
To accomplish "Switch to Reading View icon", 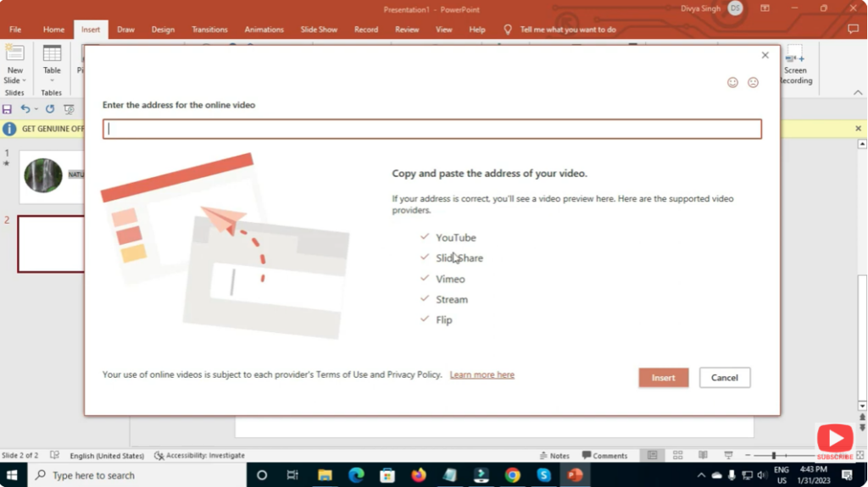I will pos(703,455).
